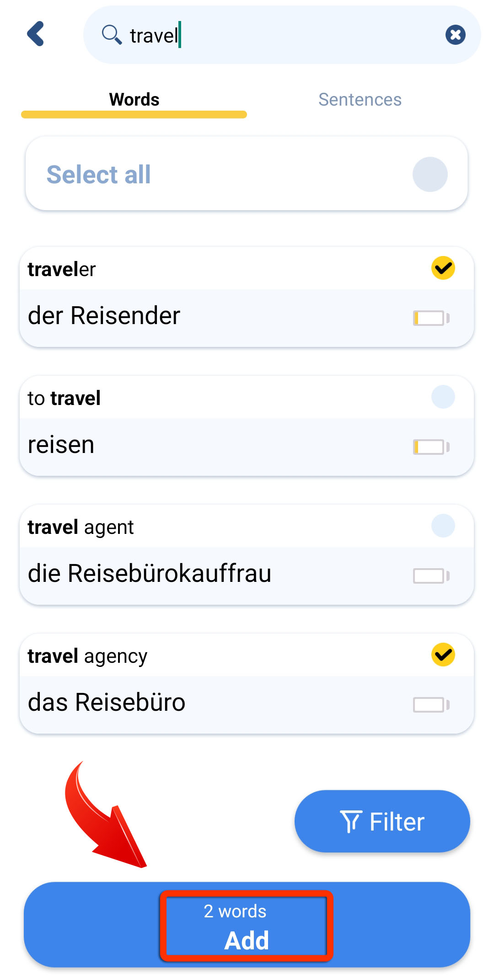The height and width of the screenshot is (980, 494).
Task: Check the travel agent circle
Action: tap(443, 526)
